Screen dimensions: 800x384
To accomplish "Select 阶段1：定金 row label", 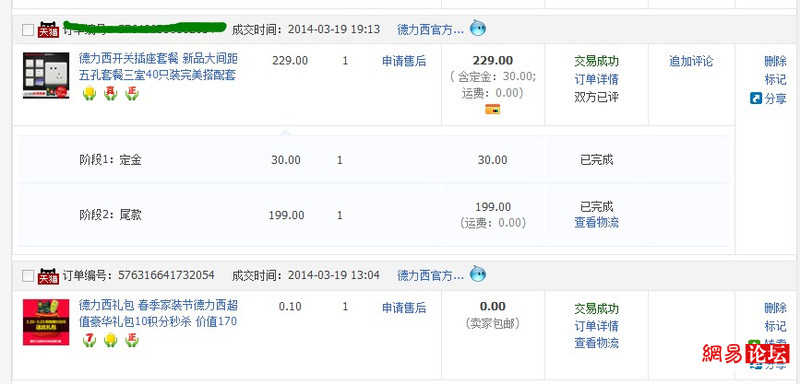I will (x=111, y=160).
